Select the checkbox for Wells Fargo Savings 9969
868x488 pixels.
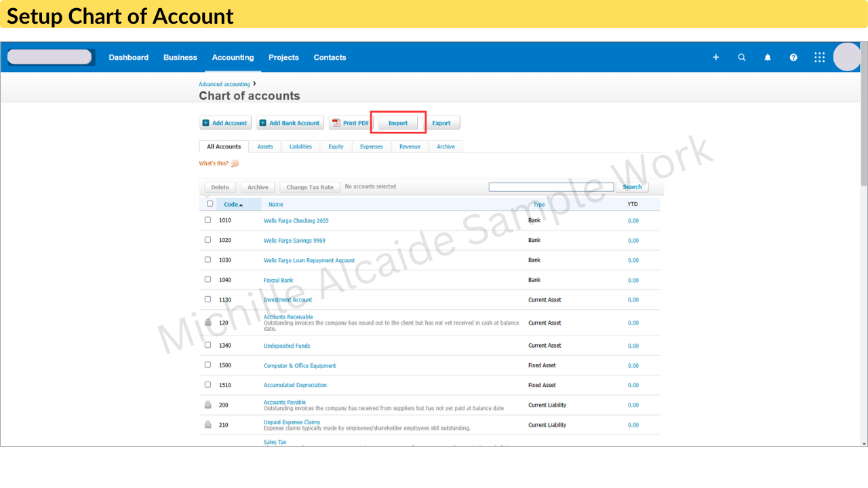[208, 240]
